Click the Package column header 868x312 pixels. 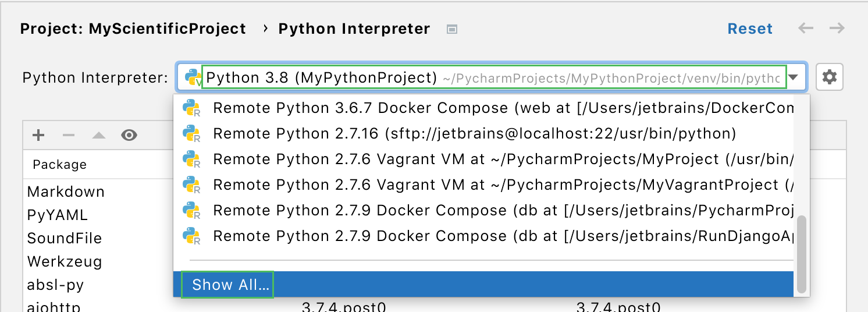(60, 165)
